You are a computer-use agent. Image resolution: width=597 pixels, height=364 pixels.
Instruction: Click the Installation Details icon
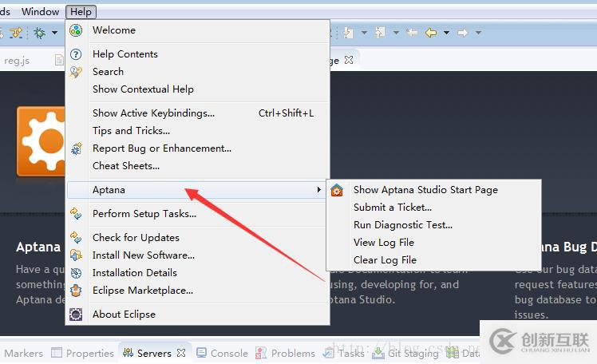coord(76,273)
